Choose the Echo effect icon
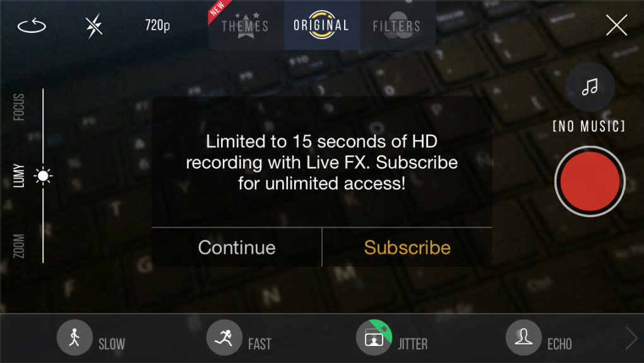This screenshot has height=363, width=644. point(523,338)
